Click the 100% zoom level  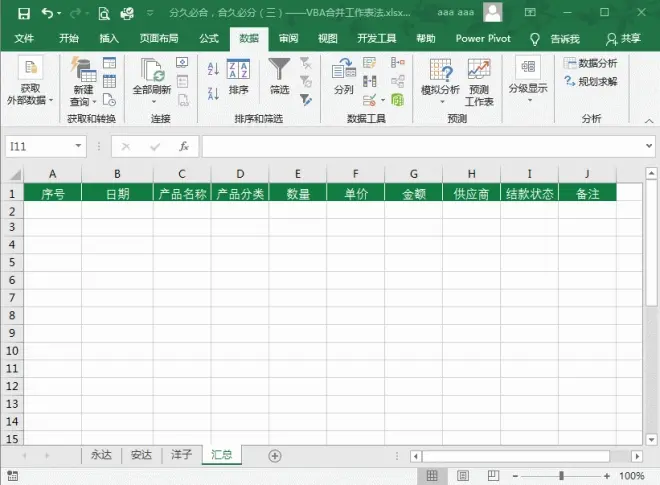632,476
